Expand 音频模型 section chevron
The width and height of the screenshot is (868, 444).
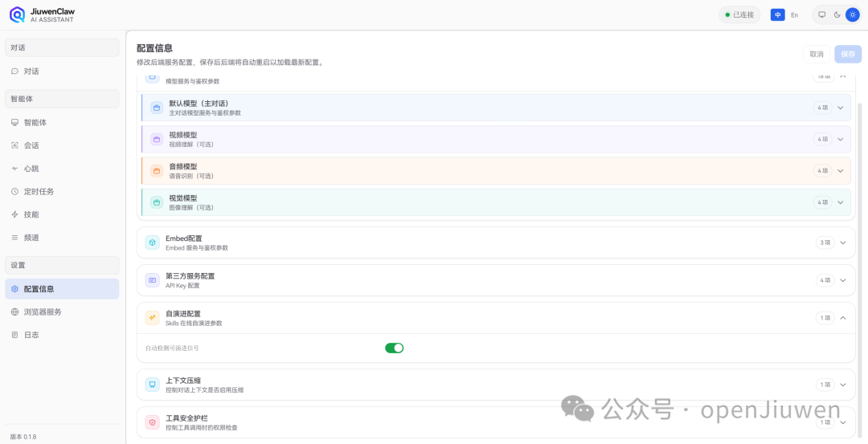pos(841,171)
